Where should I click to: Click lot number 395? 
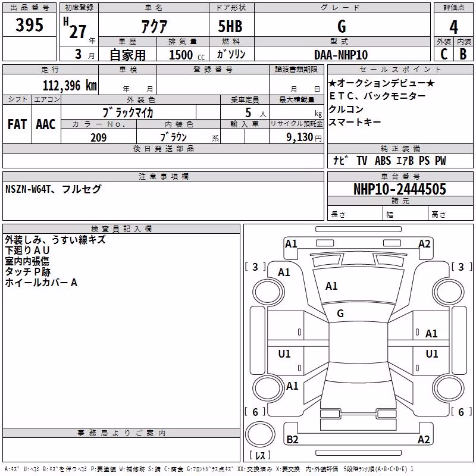click(29, 24)
